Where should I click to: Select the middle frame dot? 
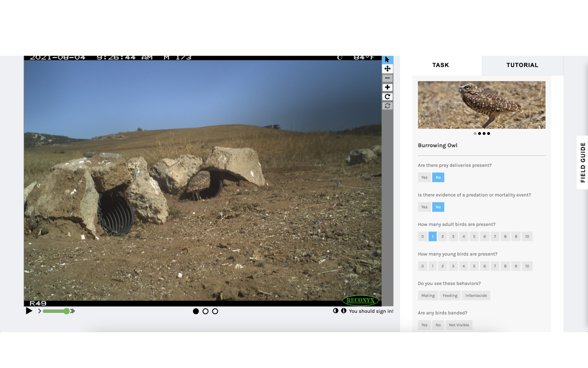(205, 311)
